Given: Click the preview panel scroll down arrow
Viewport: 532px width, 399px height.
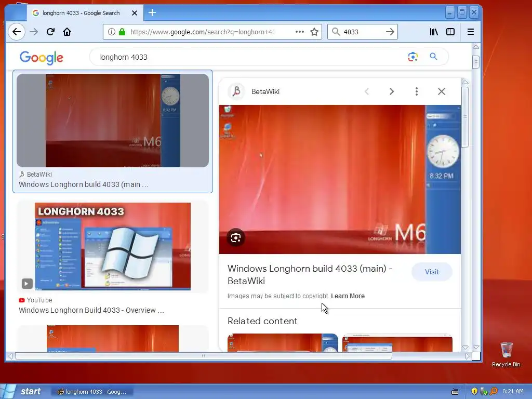Looking at the screenshot, I should (x=465, y=348).
